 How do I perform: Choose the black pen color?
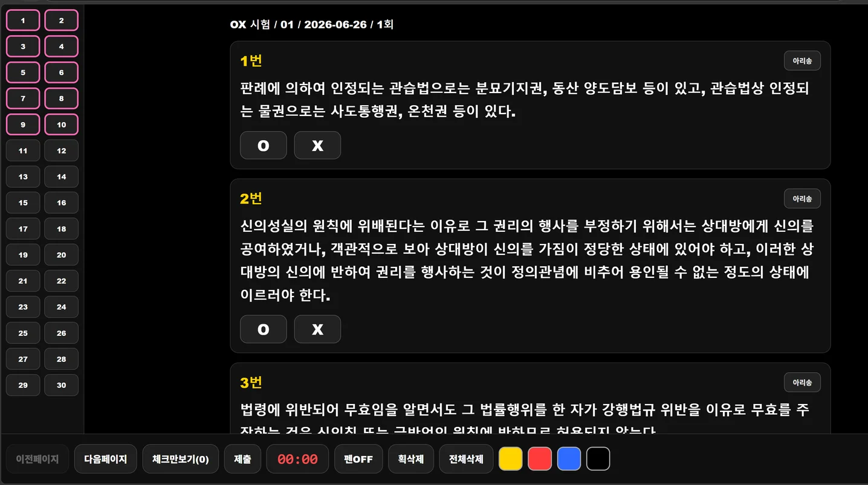[x=598, y=459]
